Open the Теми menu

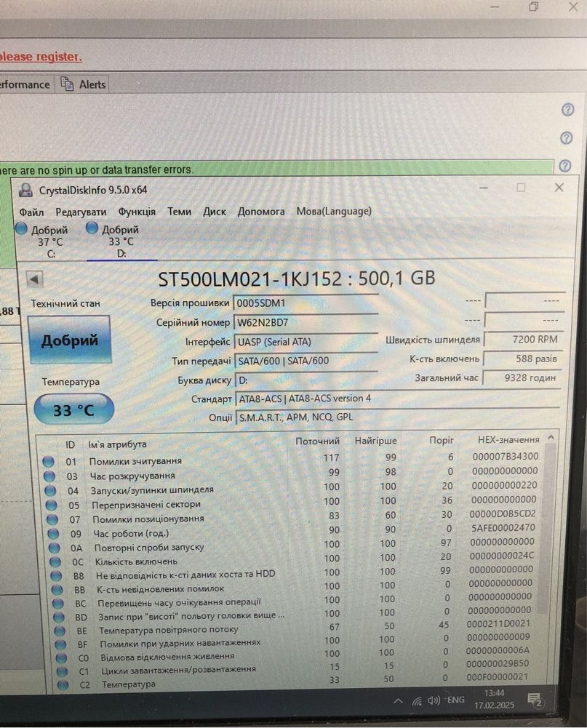(x=179, y=212)
